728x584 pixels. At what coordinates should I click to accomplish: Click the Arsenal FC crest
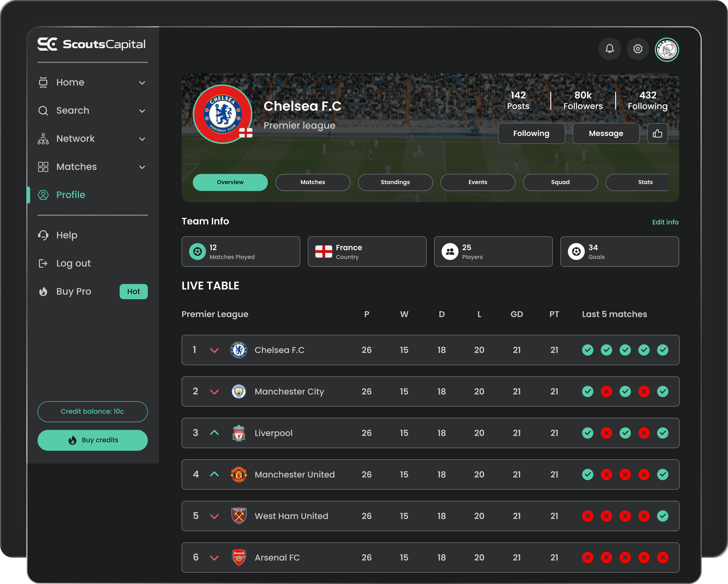pos(239,557)
